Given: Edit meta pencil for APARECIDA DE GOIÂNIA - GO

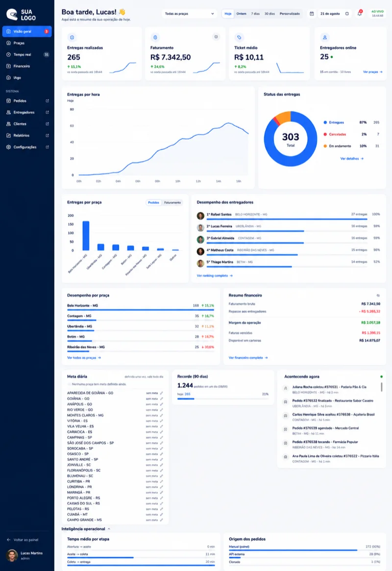Looking at the screenshot, I should (x=162, y=393).
